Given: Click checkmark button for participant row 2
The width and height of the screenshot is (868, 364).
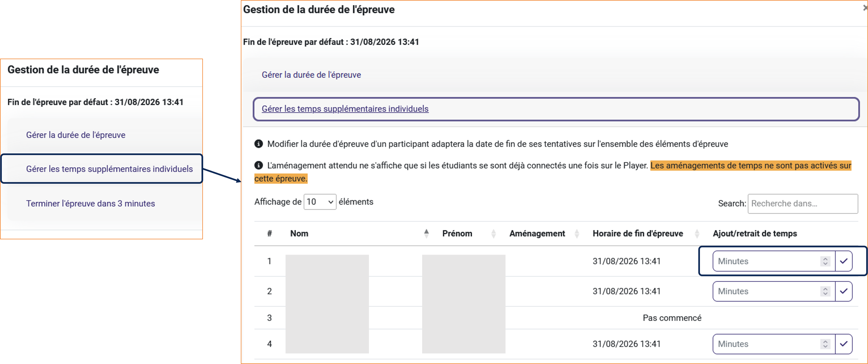Looking at the screenshot, I should (843, 291).
